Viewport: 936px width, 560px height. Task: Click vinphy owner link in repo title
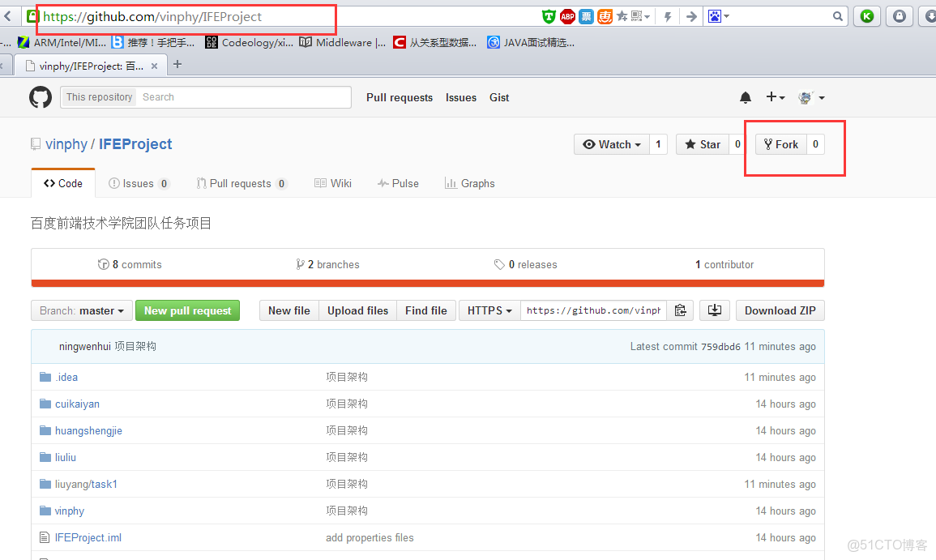point(66,144)
